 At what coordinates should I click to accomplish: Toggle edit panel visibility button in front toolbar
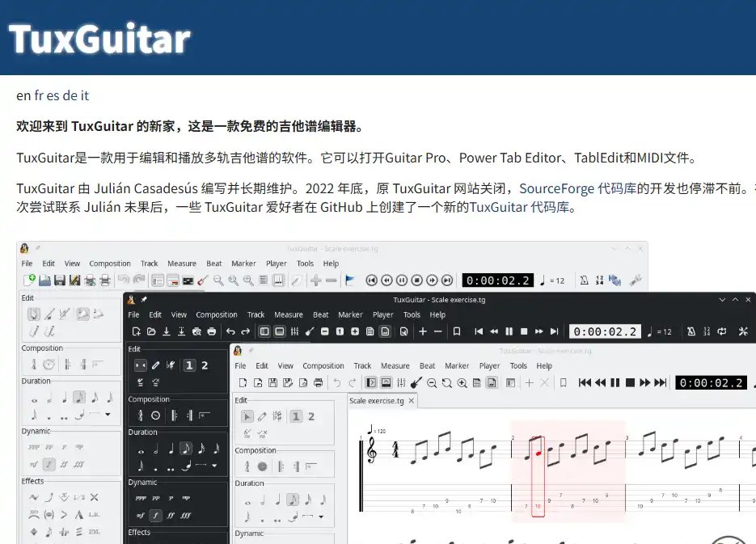pos(371,383)
